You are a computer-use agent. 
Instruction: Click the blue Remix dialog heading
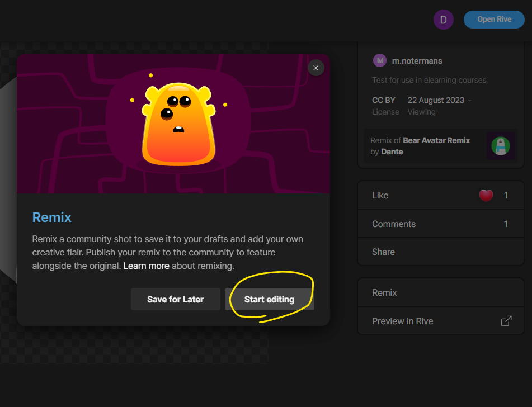(51, 217)
